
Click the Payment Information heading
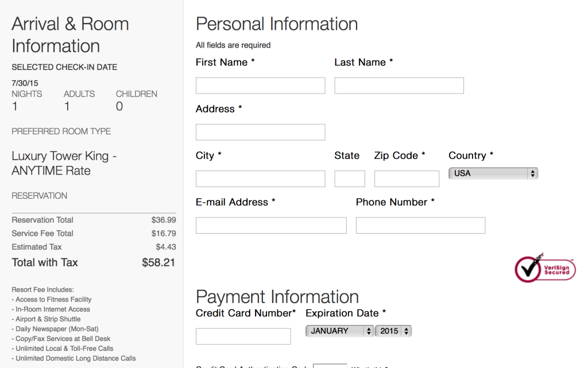277,297
